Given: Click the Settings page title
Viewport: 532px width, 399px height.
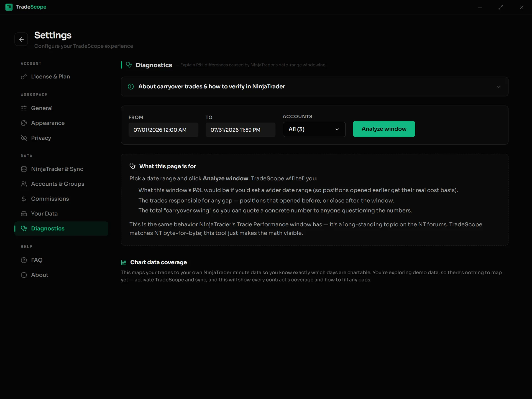Looking at the screenshot, I should pyautogui.click(x=53, y=35).
